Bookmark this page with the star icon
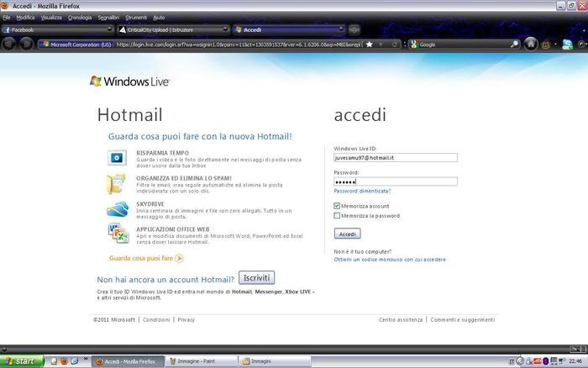Screen dimensions: 588x368 click(x=370, y=45)
